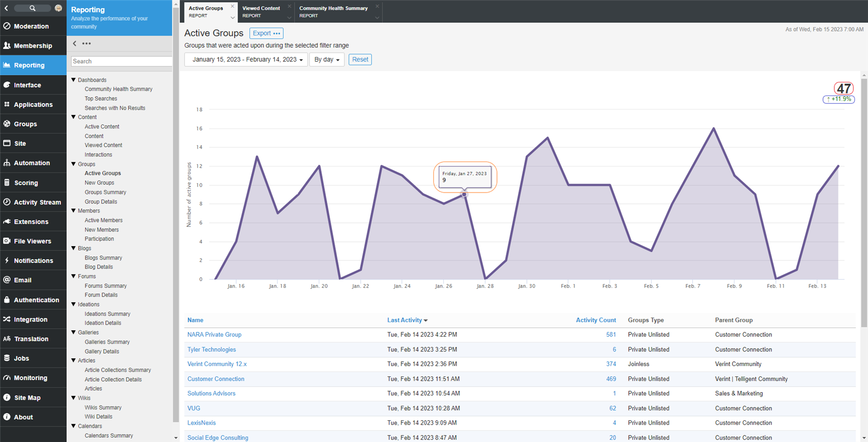Close the Viewed Content report tab

pyautogui.click(x=289, y=6)
